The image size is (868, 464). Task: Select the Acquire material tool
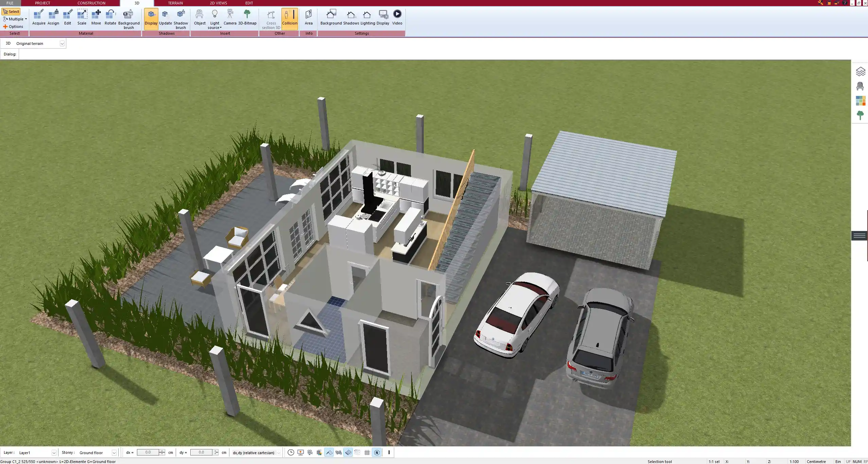[x=39, y=16]
